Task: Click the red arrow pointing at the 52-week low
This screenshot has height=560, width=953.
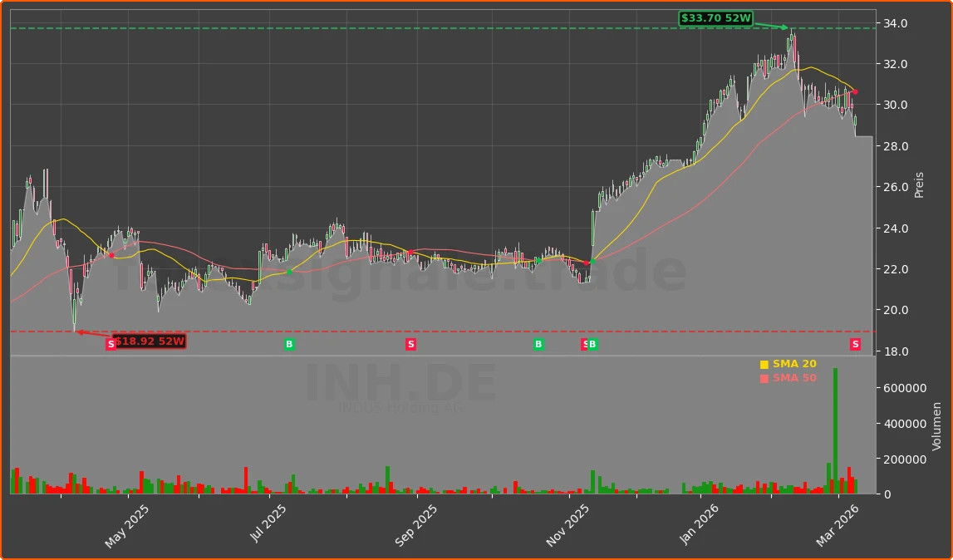Action: 91,331
